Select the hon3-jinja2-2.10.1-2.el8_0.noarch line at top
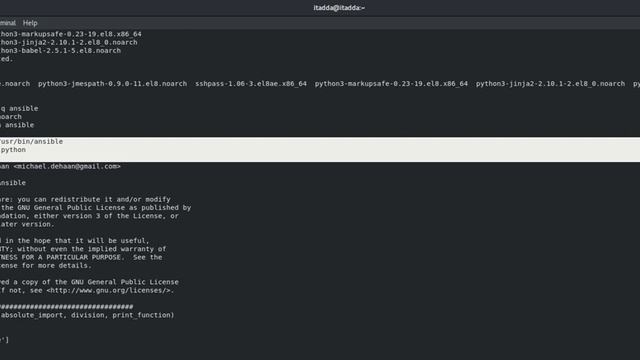Image resolution: width=640 pixels, height=360 pixels. (69, 42)
